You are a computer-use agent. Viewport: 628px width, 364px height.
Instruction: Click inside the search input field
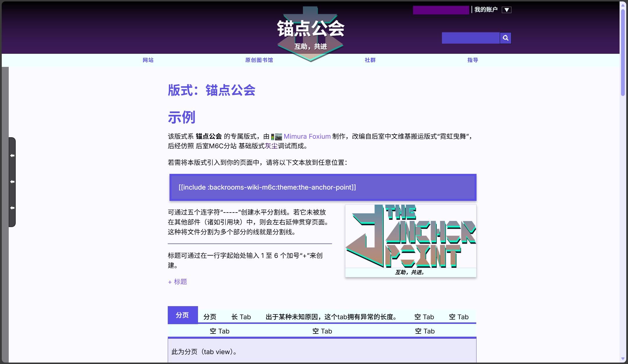(x=471, y=38)
